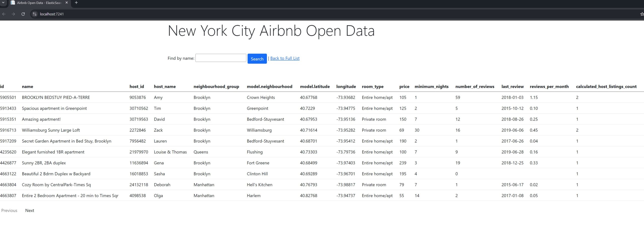Click last review date 2018-12-25
Viewport: 644px width, 225px height.
tap(512, 163)
